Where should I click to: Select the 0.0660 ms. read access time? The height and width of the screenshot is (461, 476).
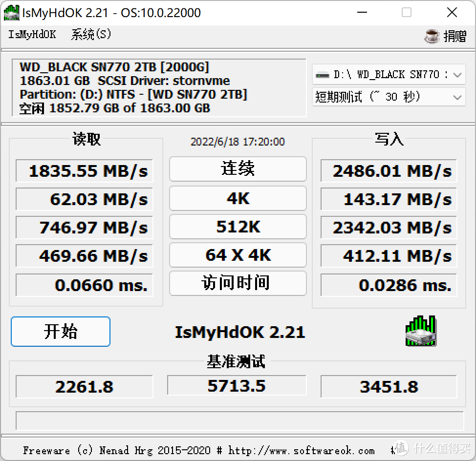click(x=85, y=285)
